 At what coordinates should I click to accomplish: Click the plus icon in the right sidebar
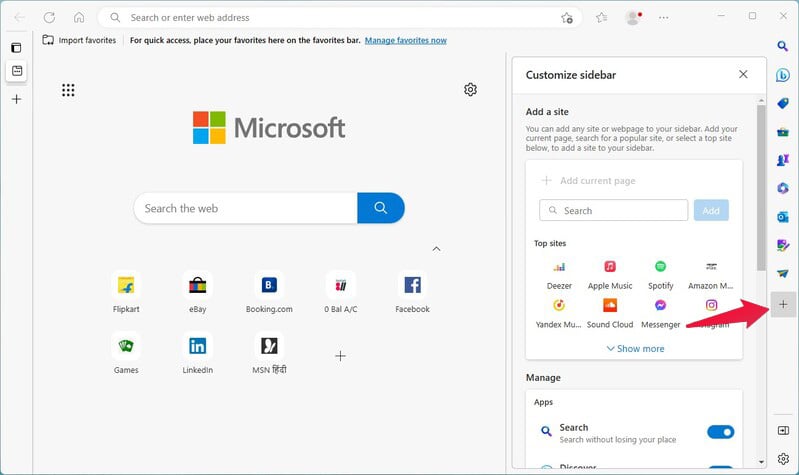click(783, 304)
